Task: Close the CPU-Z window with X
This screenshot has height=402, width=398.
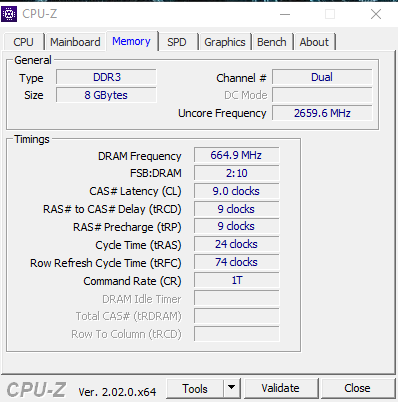Action: tap(376, 14)
